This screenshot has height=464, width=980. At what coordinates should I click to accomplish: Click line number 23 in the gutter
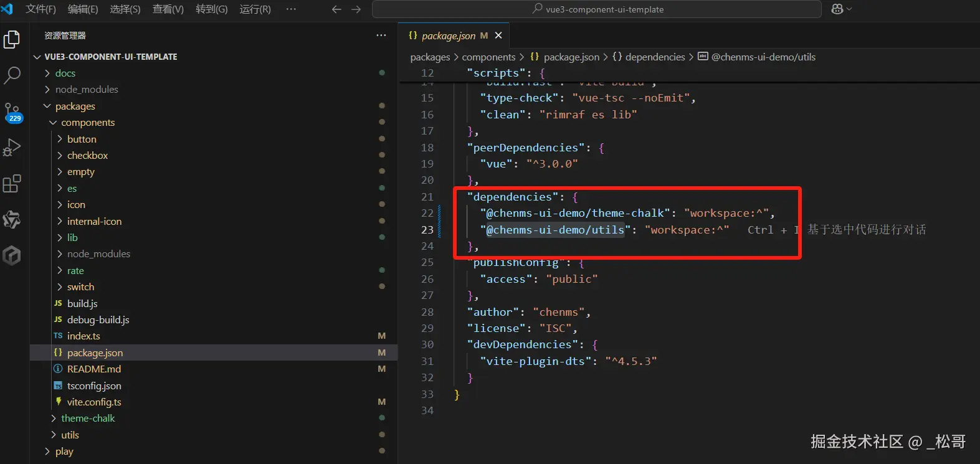click(x=427, y=230)
